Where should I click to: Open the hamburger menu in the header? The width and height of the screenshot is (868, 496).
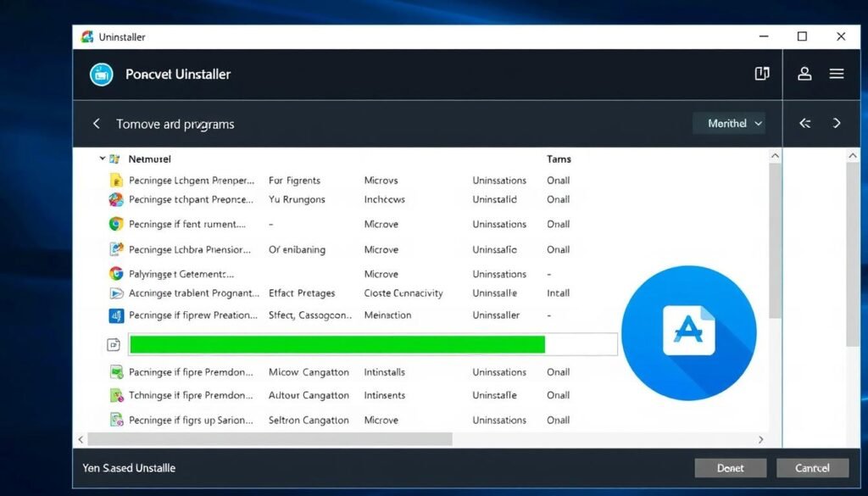point(837,74)
